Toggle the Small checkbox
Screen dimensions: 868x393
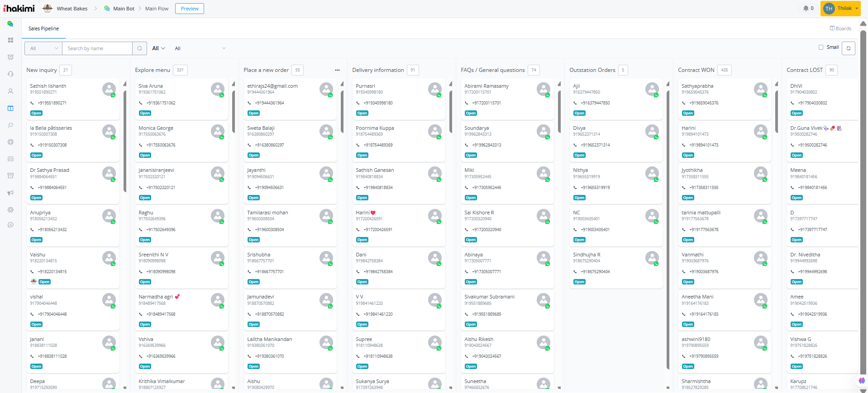[x=821, y=47]
